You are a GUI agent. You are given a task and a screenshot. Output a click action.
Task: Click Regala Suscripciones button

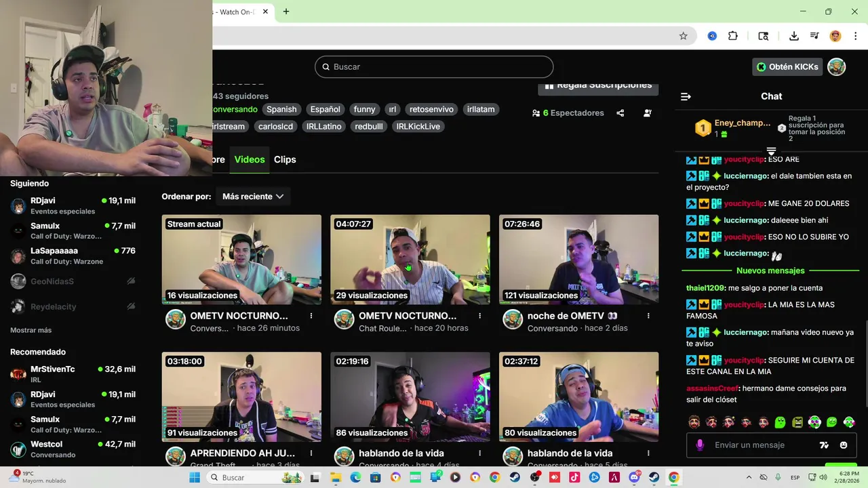598,86
